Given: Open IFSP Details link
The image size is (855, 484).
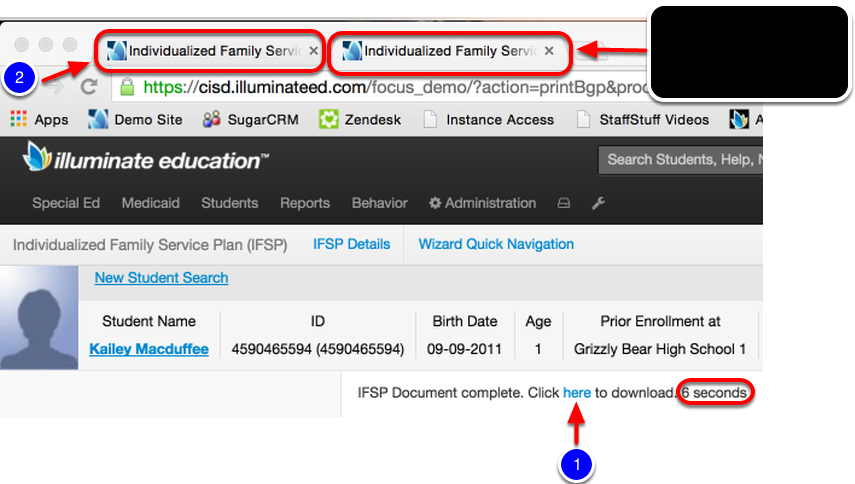Looking at the screenshot, I should tap(352, 244).
